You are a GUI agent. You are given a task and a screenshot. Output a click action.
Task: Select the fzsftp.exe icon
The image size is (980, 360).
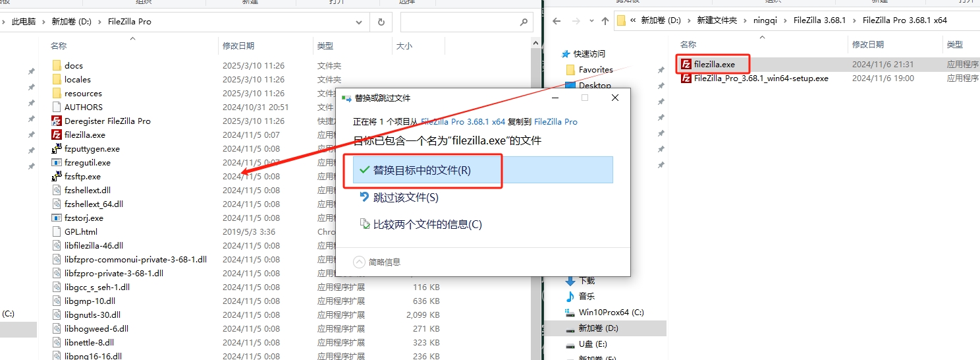pos(57,176)
